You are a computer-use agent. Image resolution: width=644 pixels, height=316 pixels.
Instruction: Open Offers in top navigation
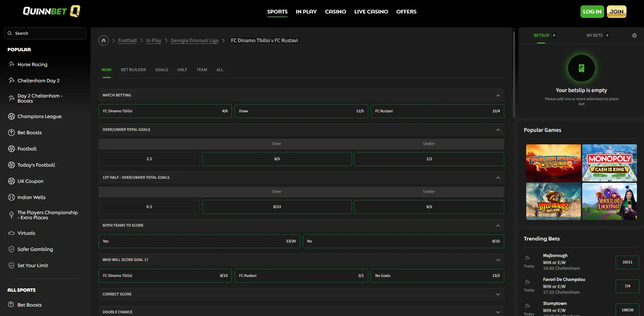[x=406, y=11]
